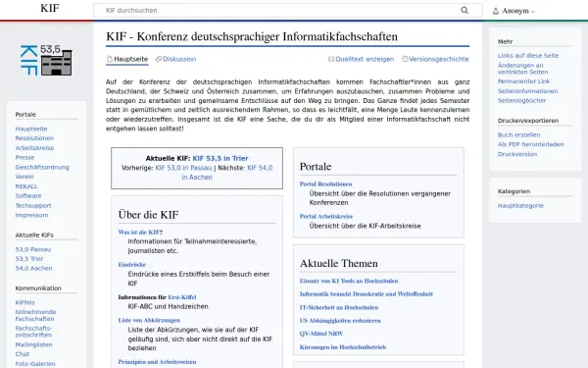Image resolution: width=588 pixels, height=368 pixels.
Task: Open Techsupport sidebar link
Action: [33, 205]
